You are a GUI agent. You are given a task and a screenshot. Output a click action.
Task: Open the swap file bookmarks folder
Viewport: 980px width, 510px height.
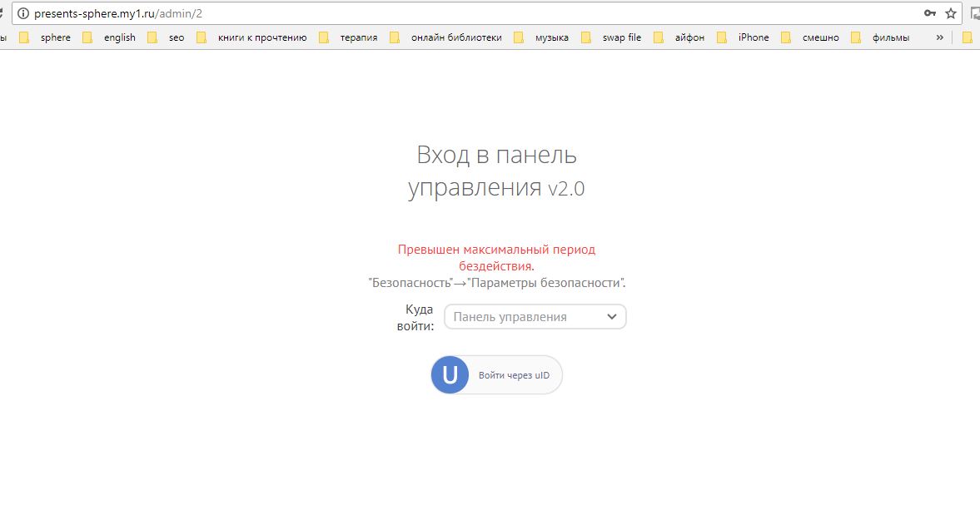pyautogui.click(x=611, y=37)
